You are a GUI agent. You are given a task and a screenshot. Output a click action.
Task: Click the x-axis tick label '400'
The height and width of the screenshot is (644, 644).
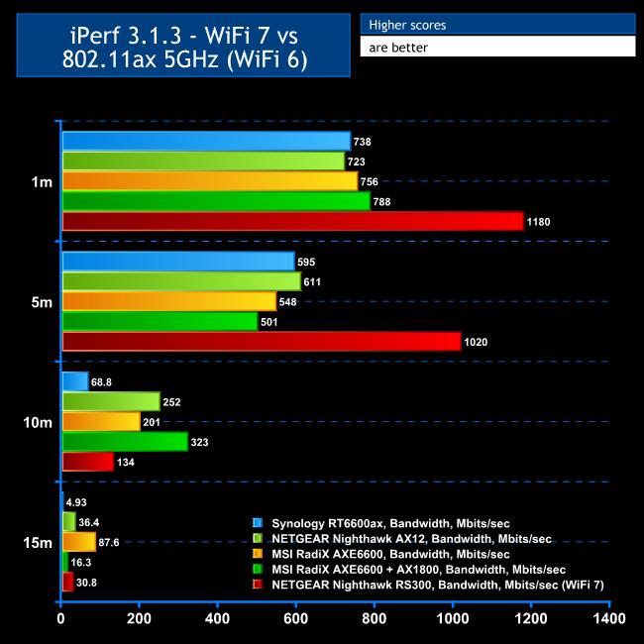(217, 618)
